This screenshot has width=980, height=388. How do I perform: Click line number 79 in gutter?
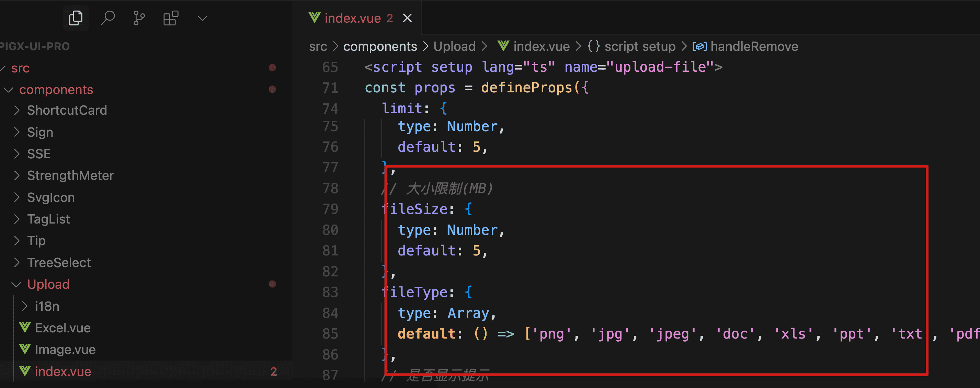(330, 209)
